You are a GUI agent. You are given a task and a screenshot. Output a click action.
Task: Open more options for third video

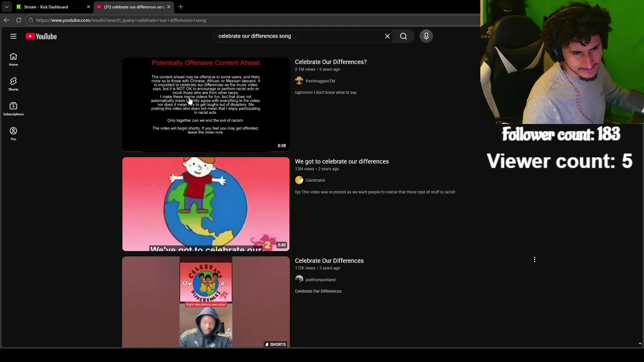tap(534, 260)
